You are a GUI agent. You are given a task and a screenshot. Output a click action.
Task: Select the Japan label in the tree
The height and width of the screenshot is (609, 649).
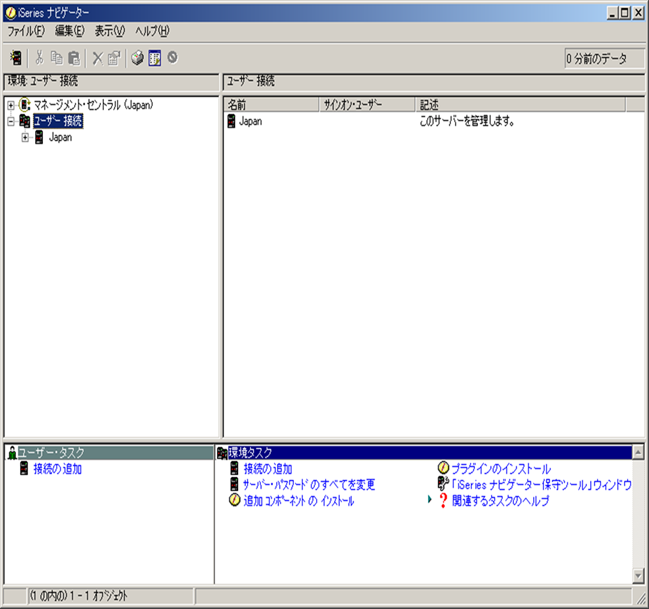pyautogui.click(x=60, y=137)
